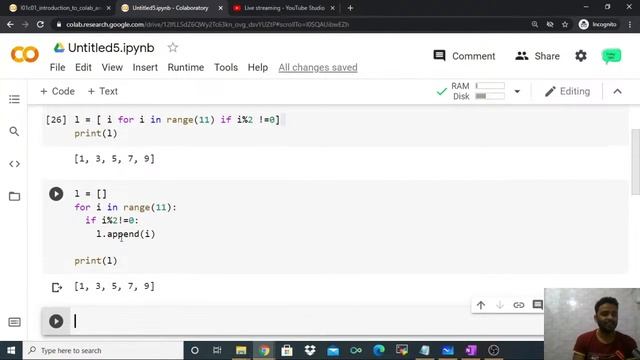This screenshot has width=640, height=360.
Task: Open the Insert menu
Action: point(145,67)
